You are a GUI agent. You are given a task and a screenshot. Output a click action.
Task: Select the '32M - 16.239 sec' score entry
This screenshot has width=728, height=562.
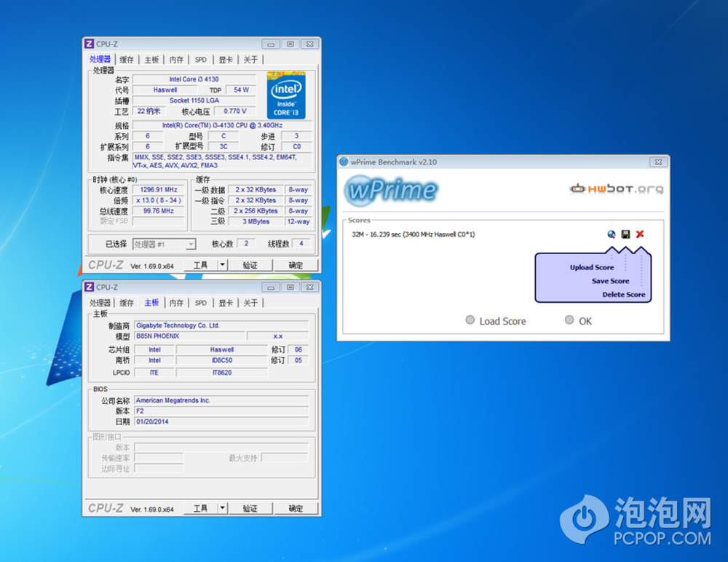click(x=414, y=234)
